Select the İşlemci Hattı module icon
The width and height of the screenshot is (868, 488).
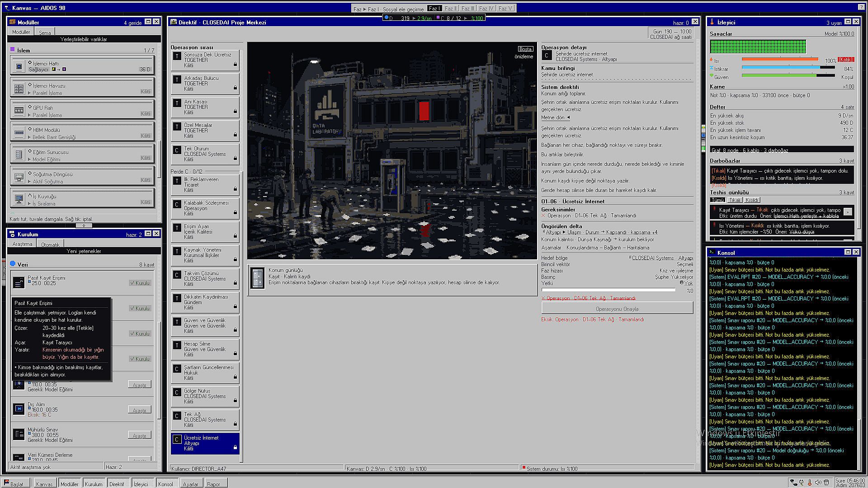pos(19,66)
